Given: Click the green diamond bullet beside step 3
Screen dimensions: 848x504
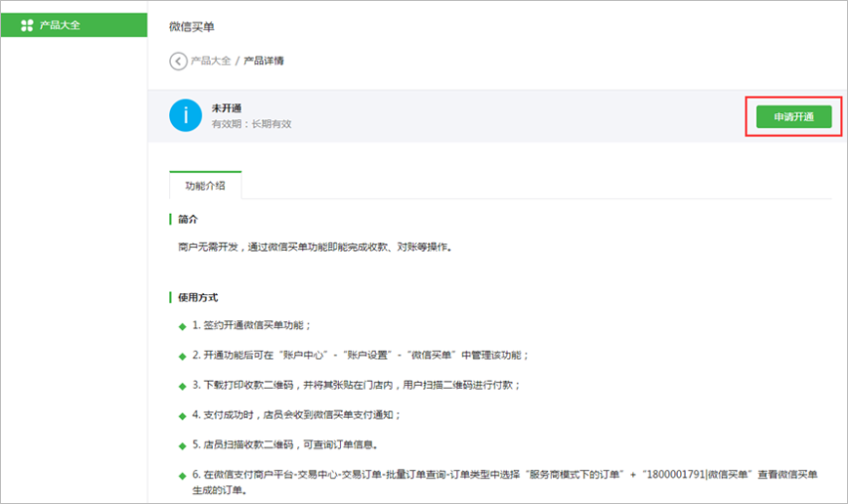Looking at the screenshot, I should [x=183, y=386].
